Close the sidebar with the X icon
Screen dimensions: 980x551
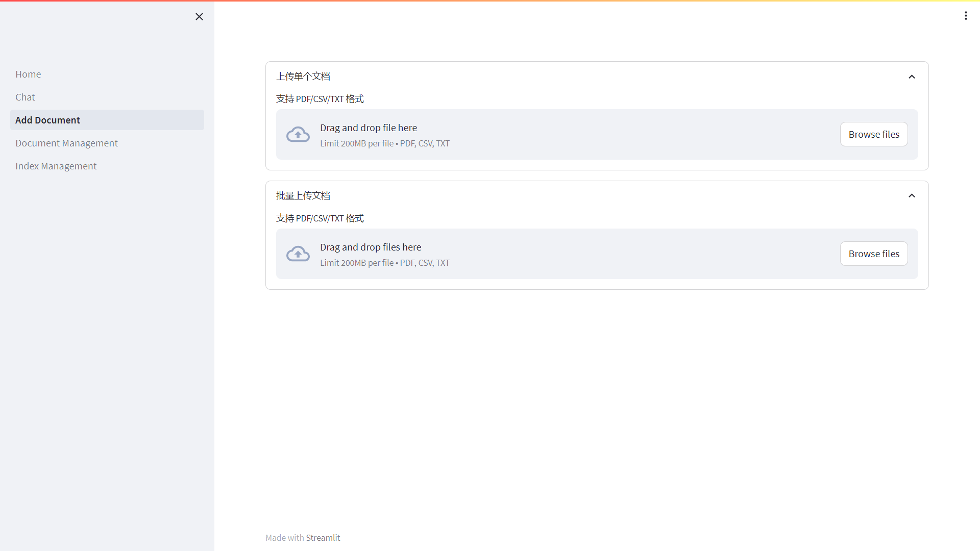(199, 17)
